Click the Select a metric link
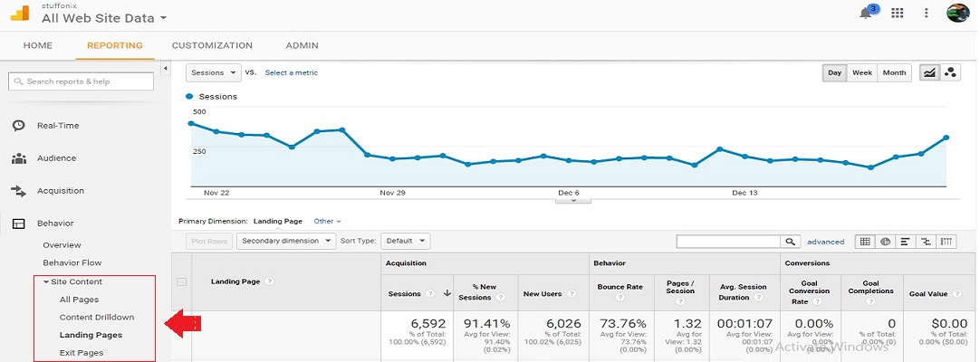The width and height of the screenshot is (980, 362). point(292,73)
